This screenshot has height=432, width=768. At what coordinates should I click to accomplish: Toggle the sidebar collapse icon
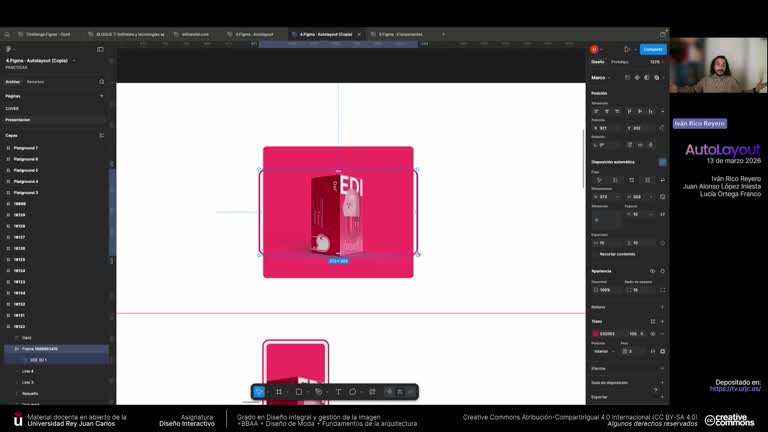click(x=100, y=49)
